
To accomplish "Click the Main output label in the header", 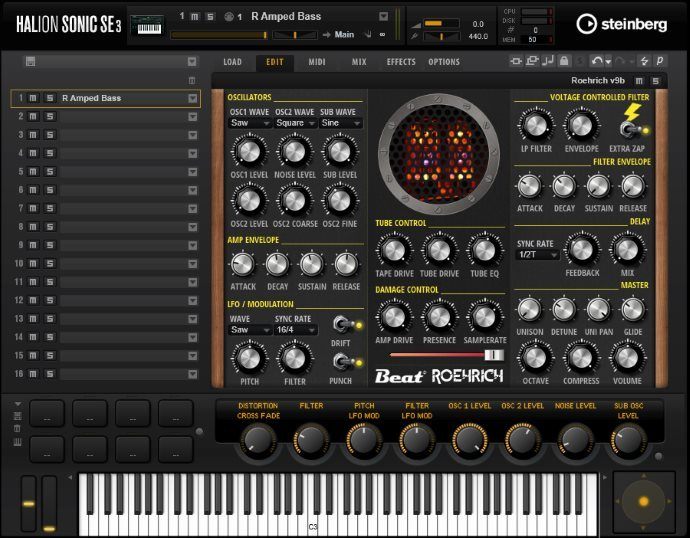I will pos(344,34).
